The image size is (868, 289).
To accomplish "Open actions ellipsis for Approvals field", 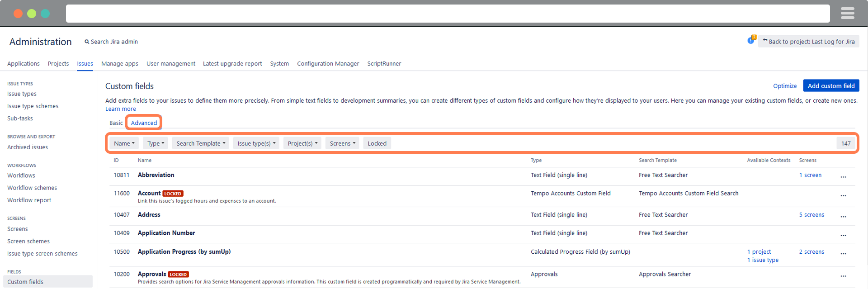I will click(843, 276).
